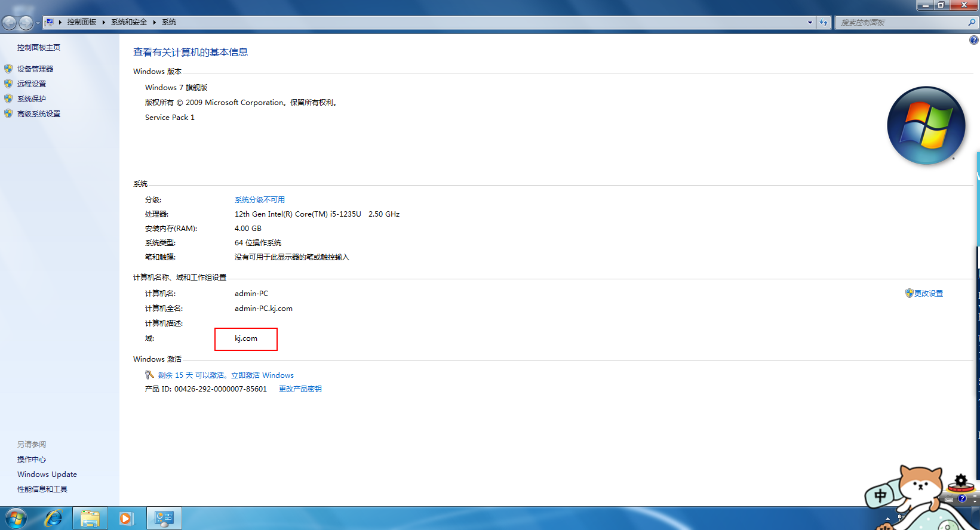The image size is (980, 530).
Task: Click the Windows logo image
Action: tap(926, 125)
